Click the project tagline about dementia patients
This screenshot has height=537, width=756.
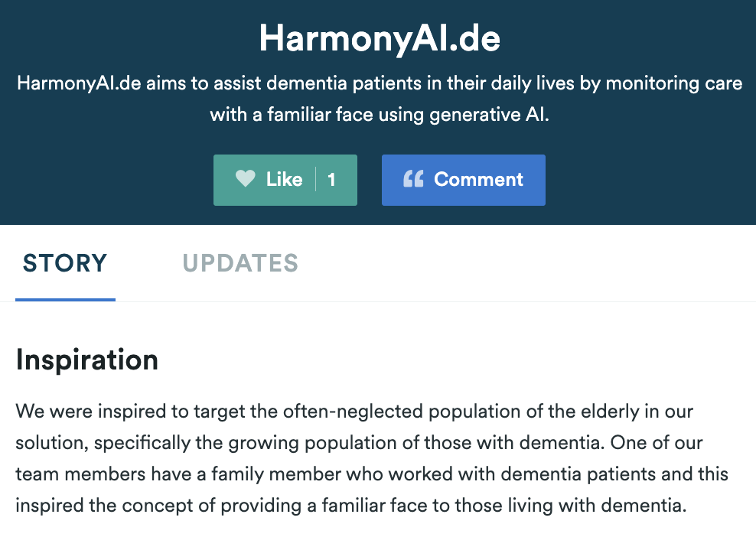pos(380,99)
